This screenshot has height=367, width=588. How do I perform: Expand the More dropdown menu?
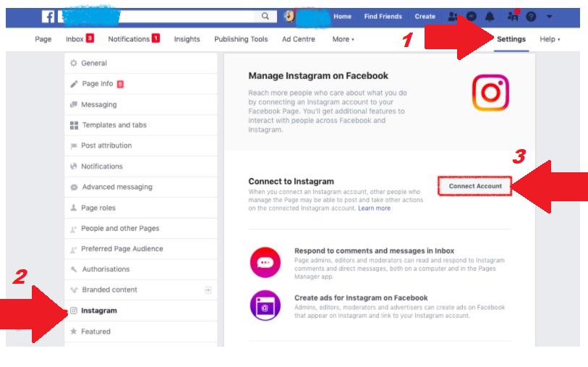(343, 39)
